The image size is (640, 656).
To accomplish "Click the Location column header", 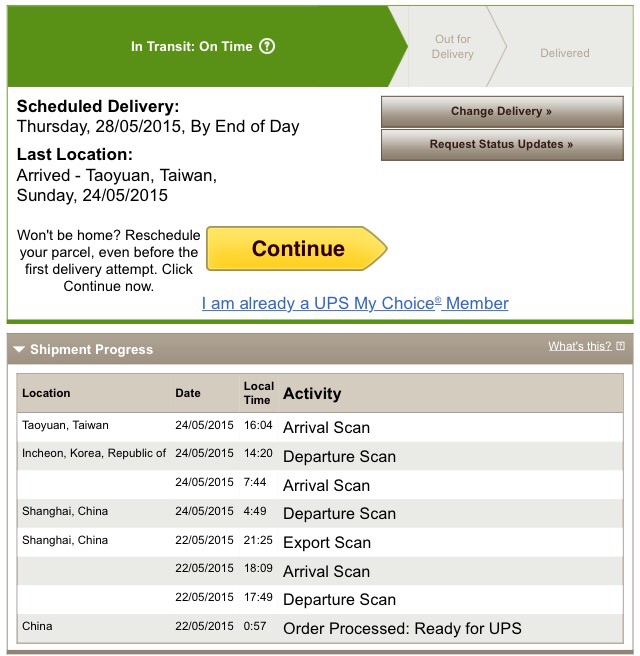I will coord(46,393).
